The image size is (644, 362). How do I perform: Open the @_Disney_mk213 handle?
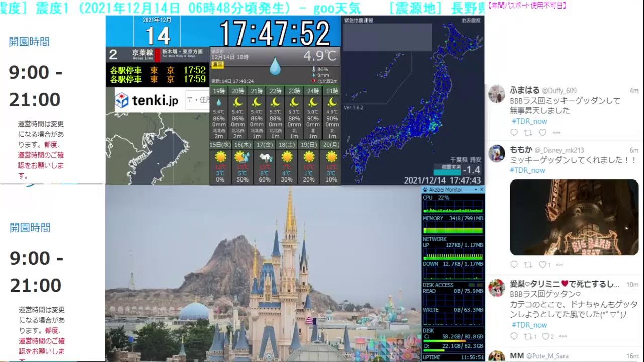pos(559,150)
